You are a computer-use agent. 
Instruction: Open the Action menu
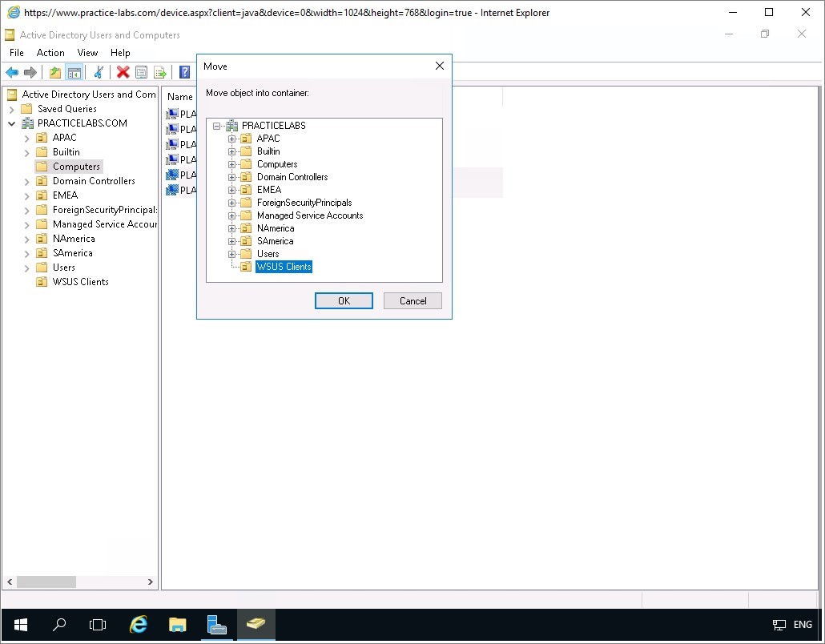[x=50, y=53]
